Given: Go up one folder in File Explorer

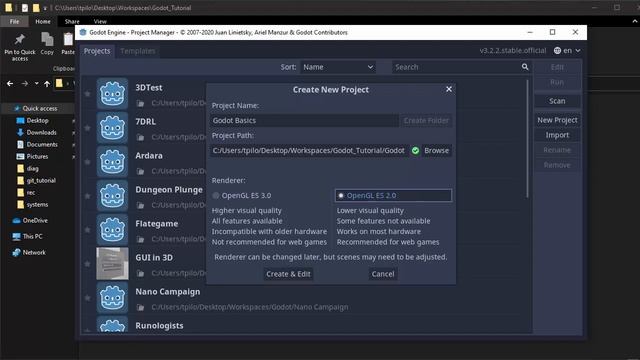Looking at the screenshot, I should (47, 83).
